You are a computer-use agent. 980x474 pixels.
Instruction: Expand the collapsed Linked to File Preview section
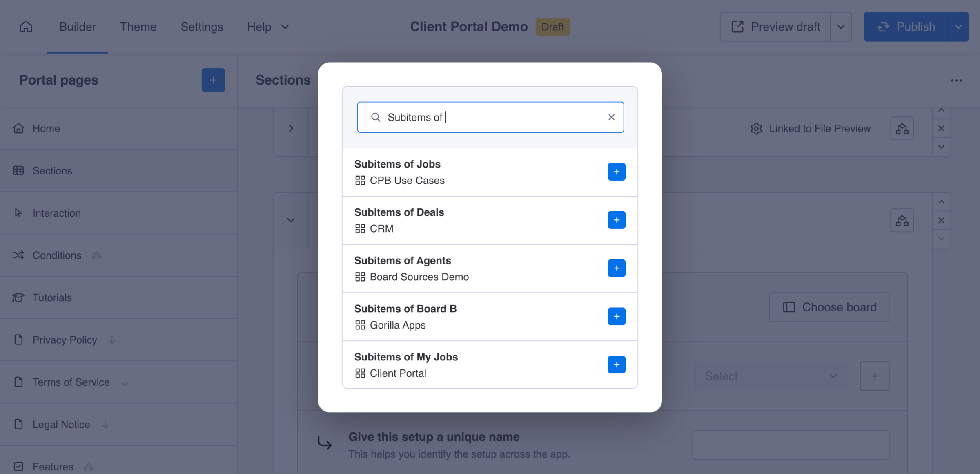[x=291, y=128]
